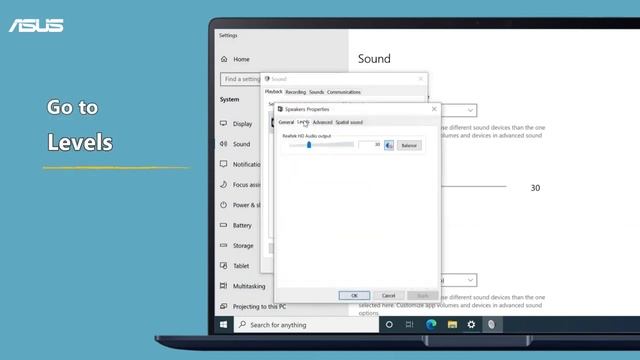The height and width of the screenshot is (360, 640).
Task: Click the Battery label in sidebar
Action: [242, 225]
